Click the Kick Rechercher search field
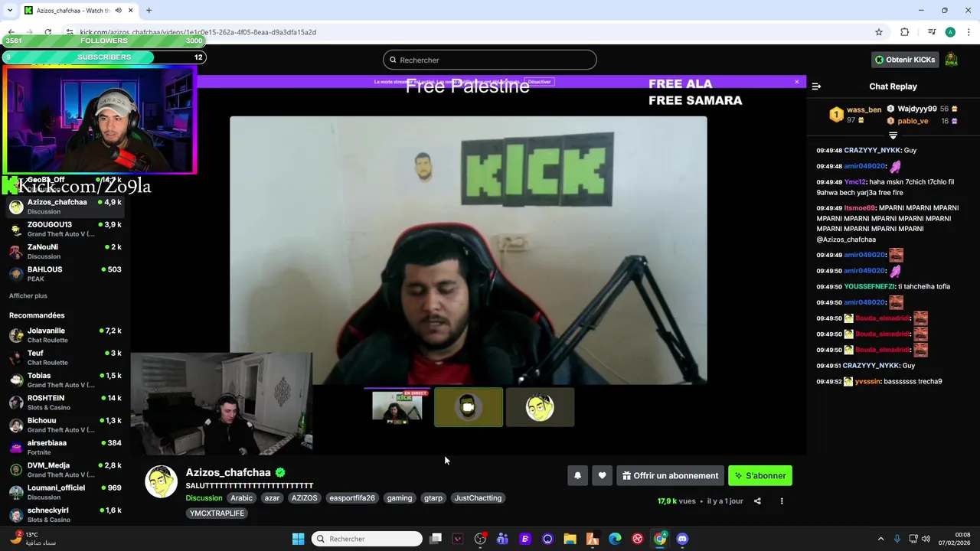The image size is (980, 551). coord(490,60)
